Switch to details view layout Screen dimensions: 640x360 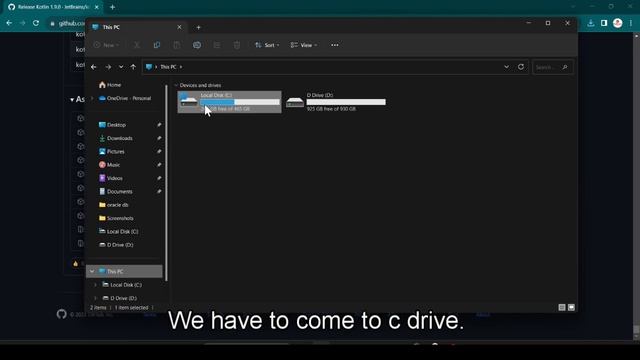click(562, 307)
